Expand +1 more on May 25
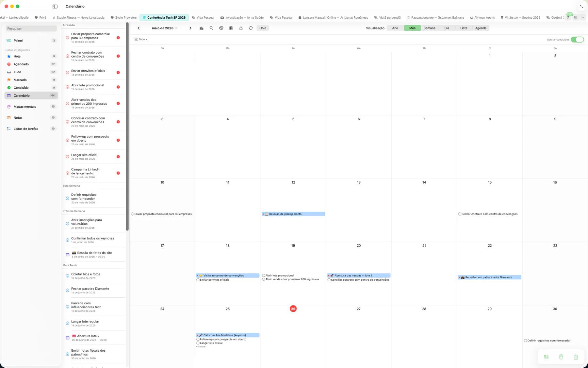Image resolution: width=588 pixels, height=368 pixels. point(201,347)
